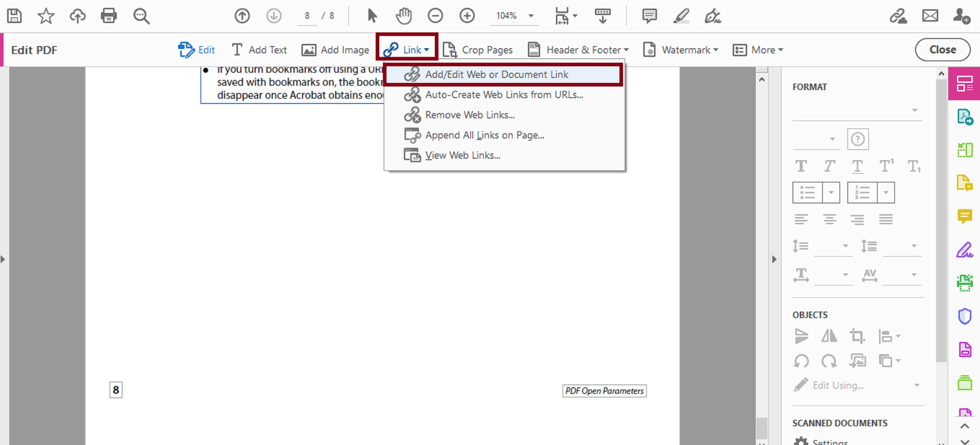Click the page number input field
This screenshot has width=980, height=445.
(x=307, y=16)
